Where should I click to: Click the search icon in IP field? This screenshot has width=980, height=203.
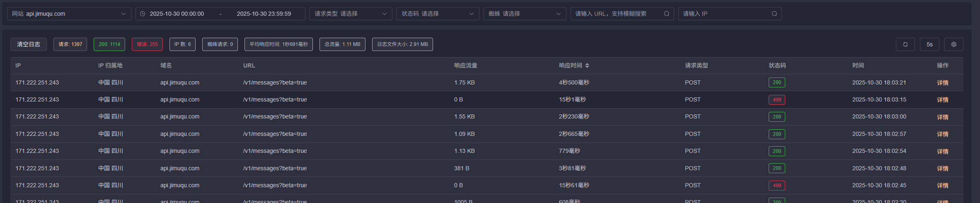point(774,14)
